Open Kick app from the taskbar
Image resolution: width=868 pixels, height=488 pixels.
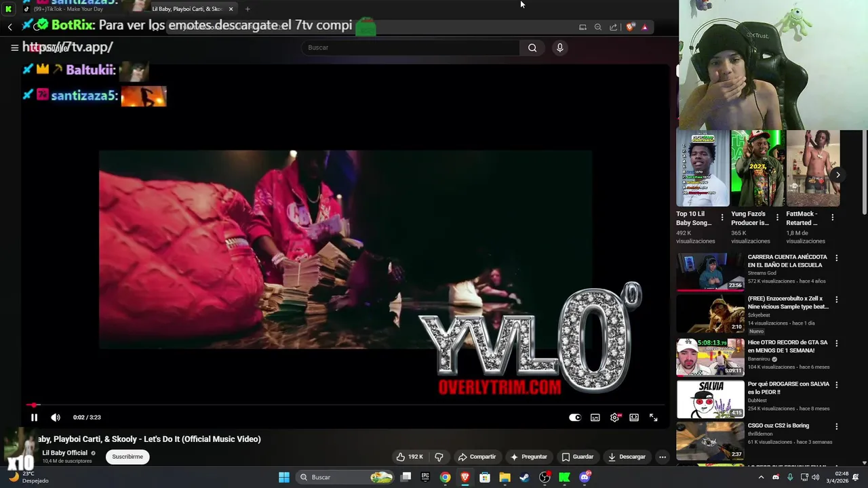point(564,477)
